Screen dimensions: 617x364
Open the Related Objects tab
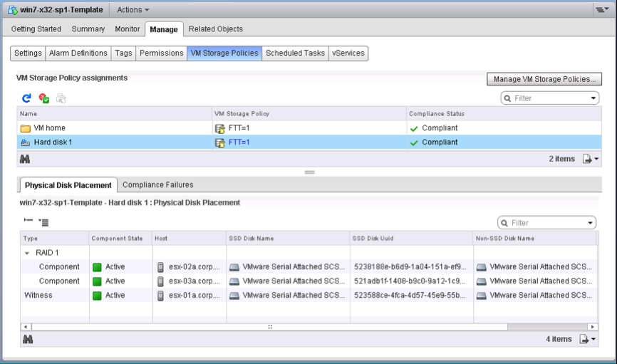pyautogui.click(x=216, y=29)
